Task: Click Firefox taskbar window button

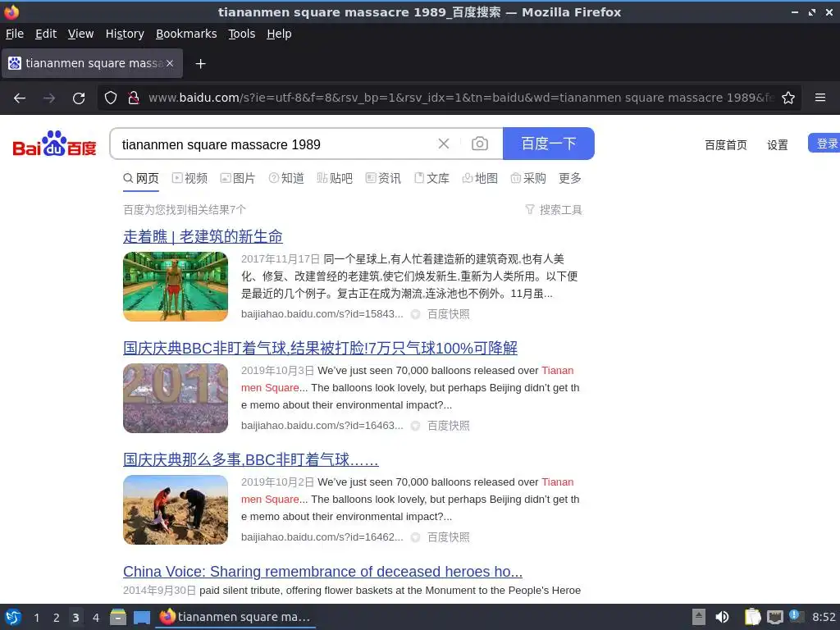Action: pos(236,617)
